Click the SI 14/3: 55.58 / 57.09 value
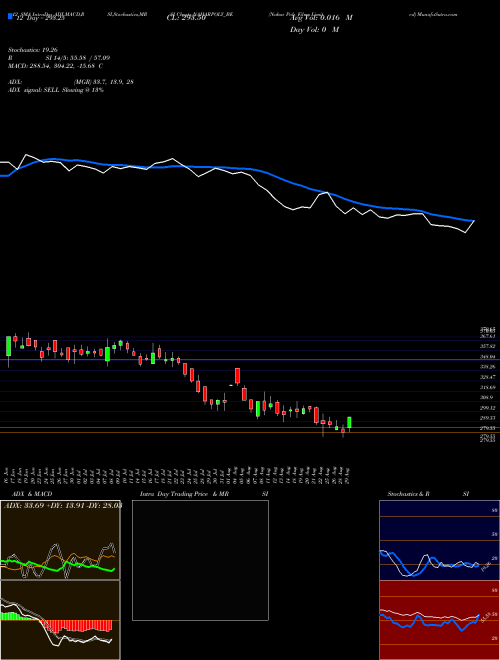This screenshot has width=500, height=660. (78, 58)
